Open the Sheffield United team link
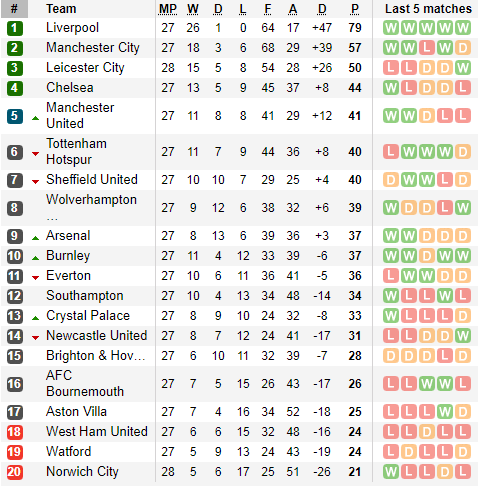This screenshot has width=478, height=486. (x=92, y=180)
